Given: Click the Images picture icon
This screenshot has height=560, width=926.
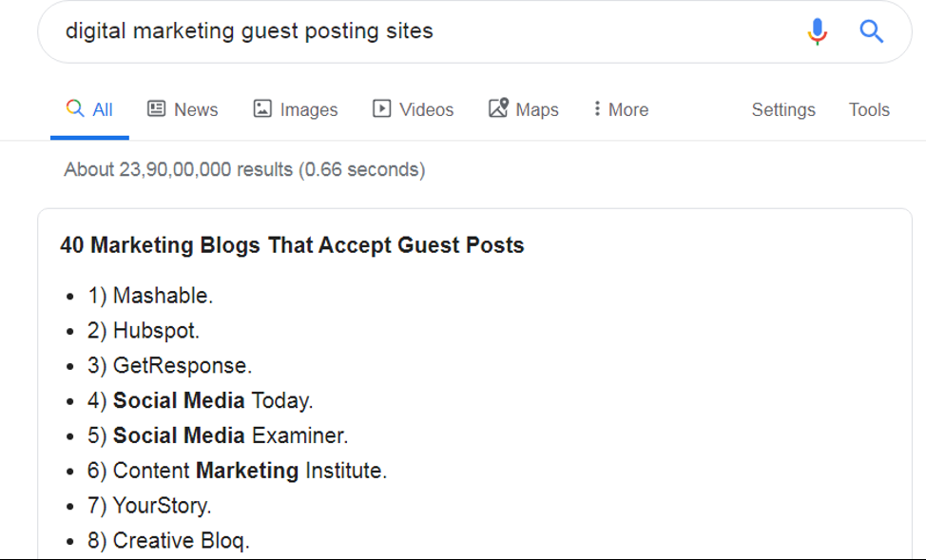Looking at the screenshot, I should (263, 108).
